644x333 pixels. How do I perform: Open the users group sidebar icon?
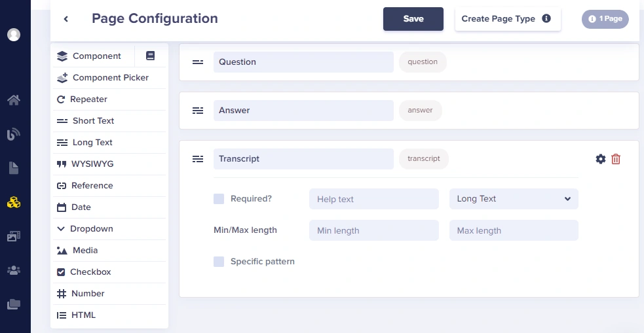[x=14, y=270]
